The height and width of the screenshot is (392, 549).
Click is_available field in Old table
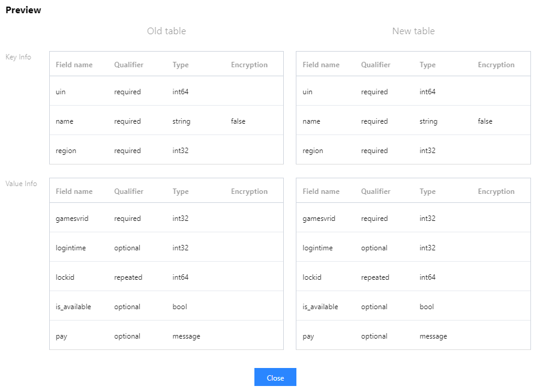point(73,307)
